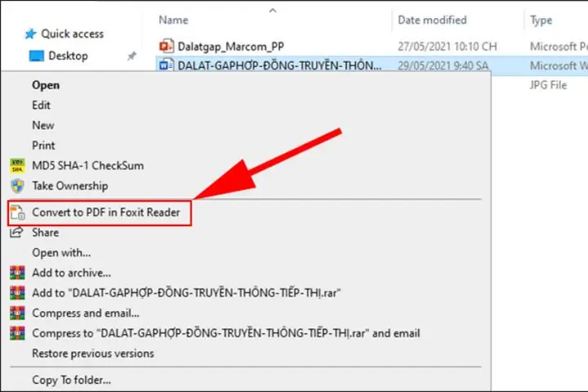Choose Copy To folder... entry
588x392 pixels.
click(72, 380)
